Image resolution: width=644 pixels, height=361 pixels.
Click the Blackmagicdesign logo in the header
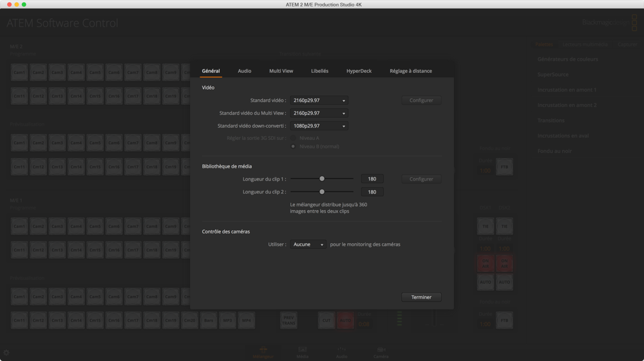[x=609, y=23]
